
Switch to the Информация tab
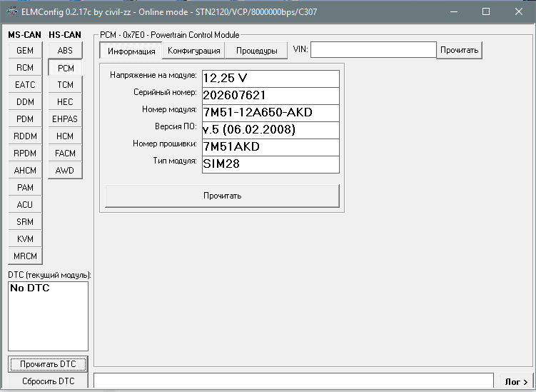point(131,51)
